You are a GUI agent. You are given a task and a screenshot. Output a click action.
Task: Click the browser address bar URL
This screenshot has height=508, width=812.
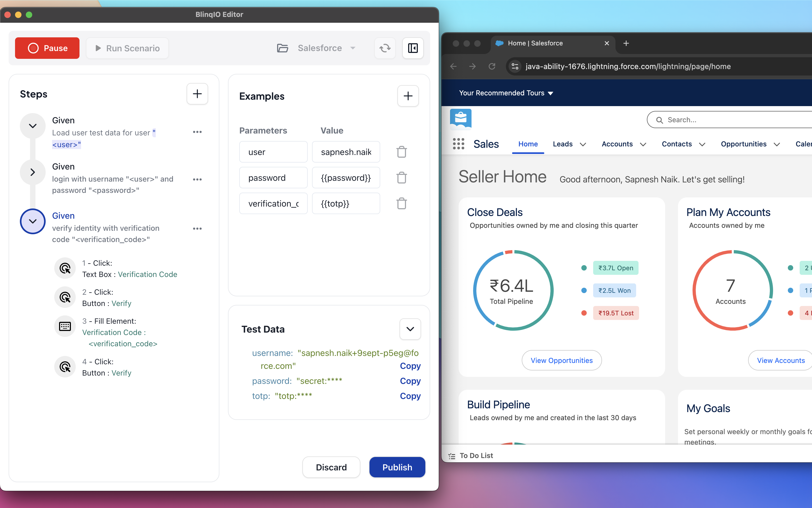coord(628,67)
